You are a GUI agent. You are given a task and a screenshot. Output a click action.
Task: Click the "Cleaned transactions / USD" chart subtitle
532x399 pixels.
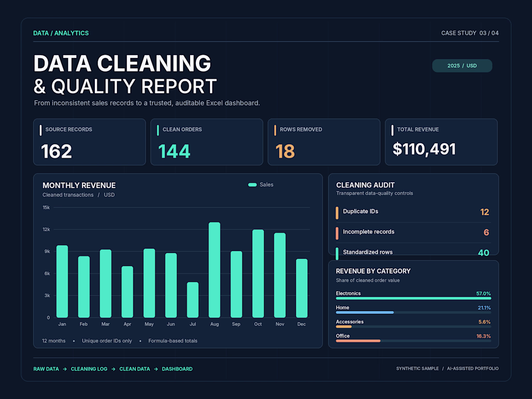[x=78, y=195]
